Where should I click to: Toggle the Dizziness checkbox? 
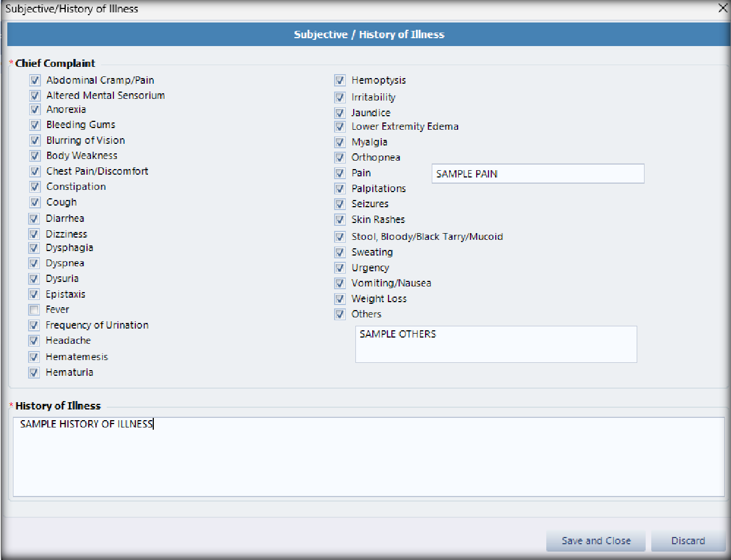(34, 234)
